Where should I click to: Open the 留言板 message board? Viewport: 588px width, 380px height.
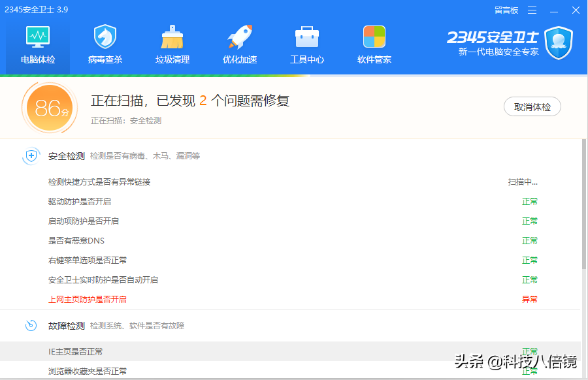pyautogui.click(x=506, y=10)
